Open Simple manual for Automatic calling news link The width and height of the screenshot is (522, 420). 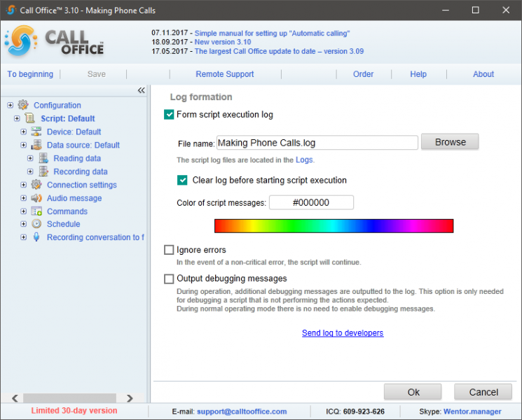tap(272, 34)
